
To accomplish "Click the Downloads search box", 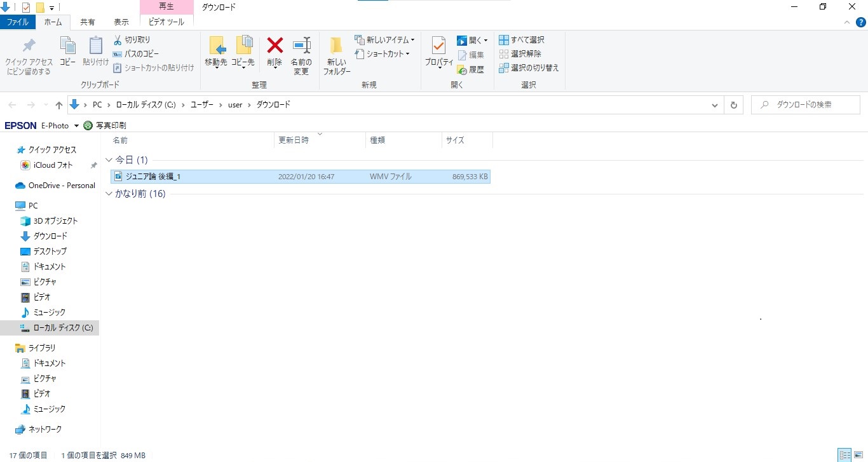I will [x=806, y=105].
